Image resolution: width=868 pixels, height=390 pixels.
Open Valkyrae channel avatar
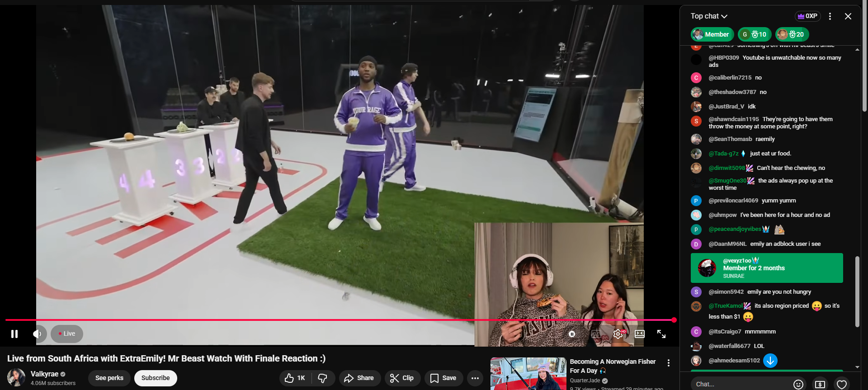tap(16, 378)
